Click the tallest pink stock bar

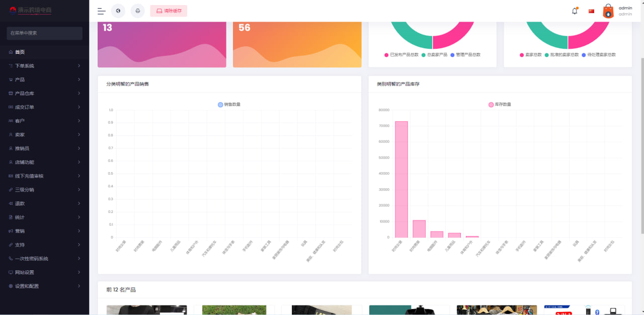click(401, 179)
